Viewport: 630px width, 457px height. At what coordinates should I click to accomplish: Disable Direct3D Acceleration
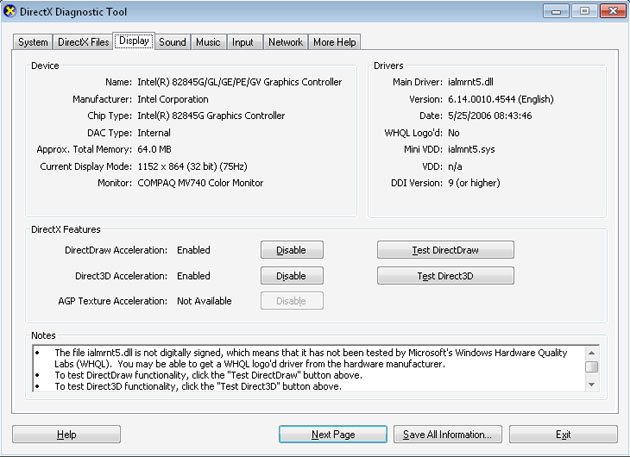click(292, 276)
